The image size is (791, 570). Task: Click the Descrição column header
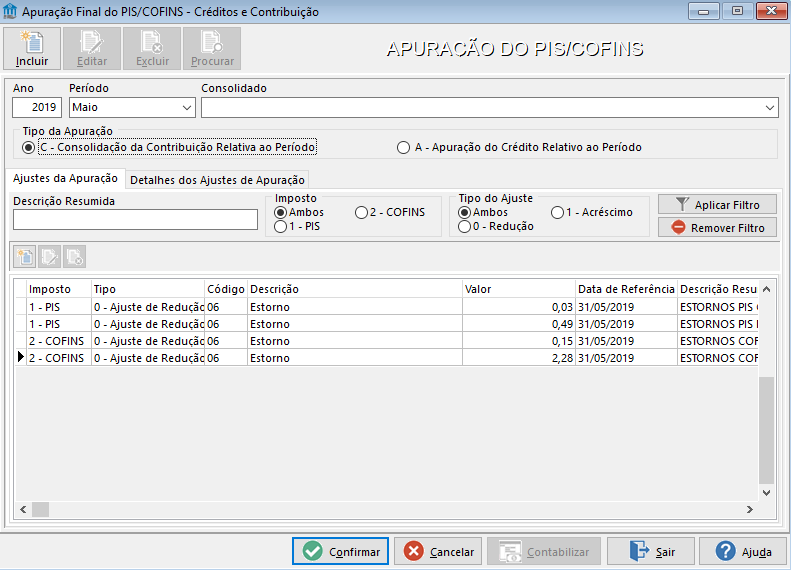click(355, 289)
